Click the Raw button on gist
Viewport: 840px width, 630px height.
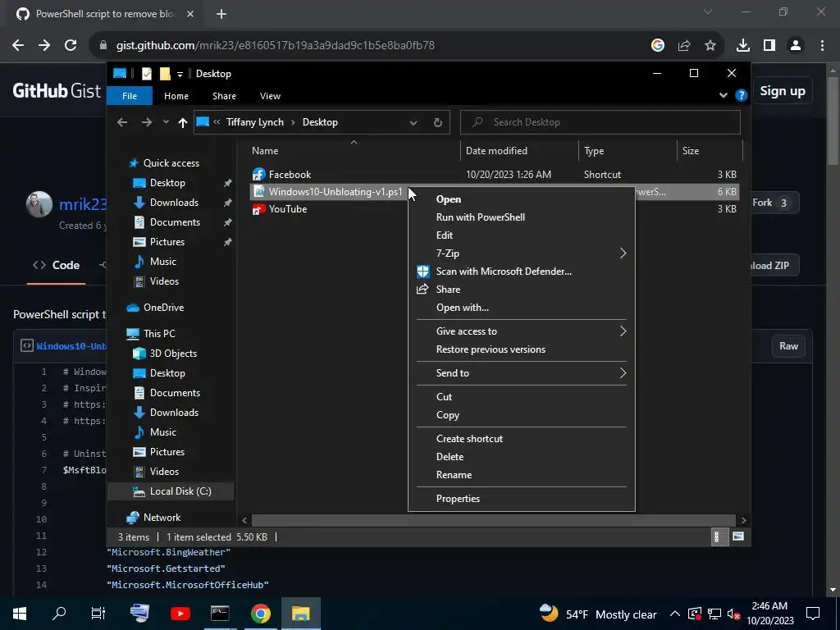(x=788, y=346)
